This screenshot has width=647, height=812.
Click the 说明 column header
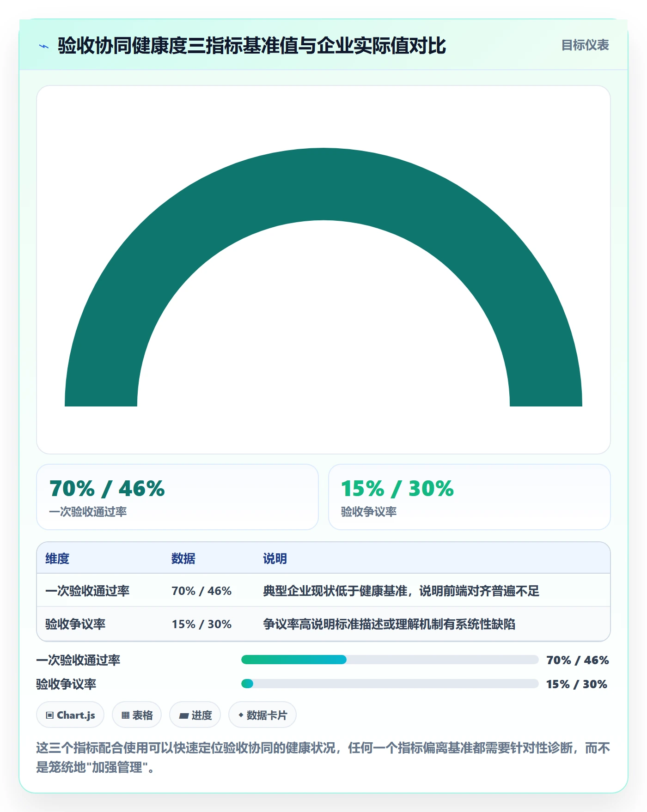coord(275,558)
